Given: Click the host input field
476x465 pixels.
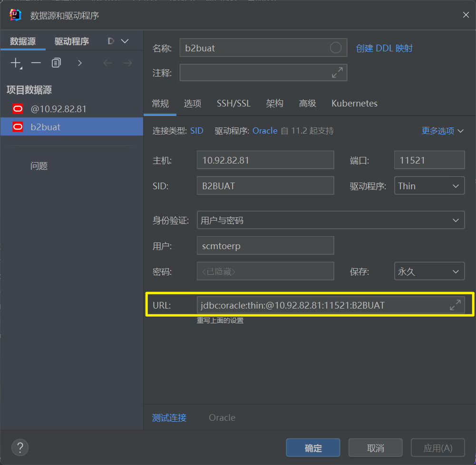Looking at the screenshot, I should [x=265, y=160].
